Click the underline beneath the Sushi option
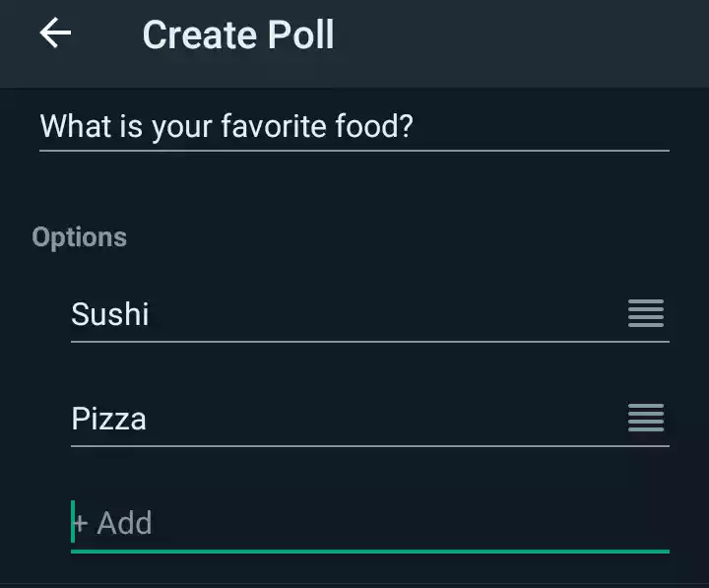This screenshot has width=709, height=588. pos(370,342)
